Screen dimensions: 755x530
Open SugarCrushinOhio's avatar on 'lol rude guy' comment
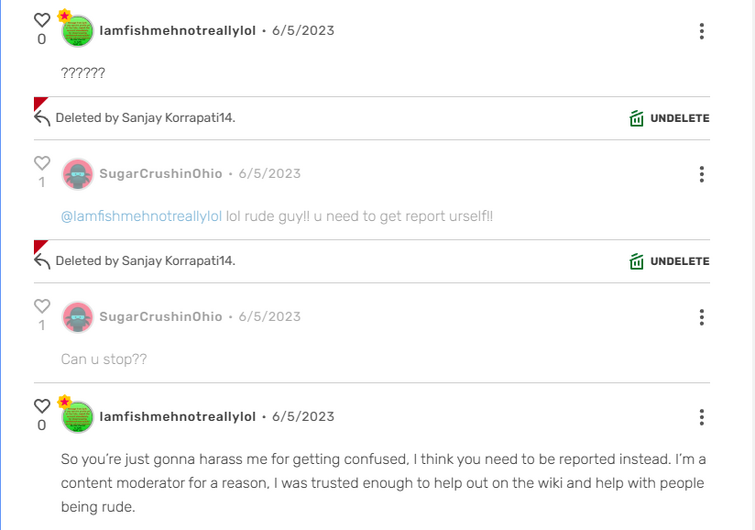(78, 174)
